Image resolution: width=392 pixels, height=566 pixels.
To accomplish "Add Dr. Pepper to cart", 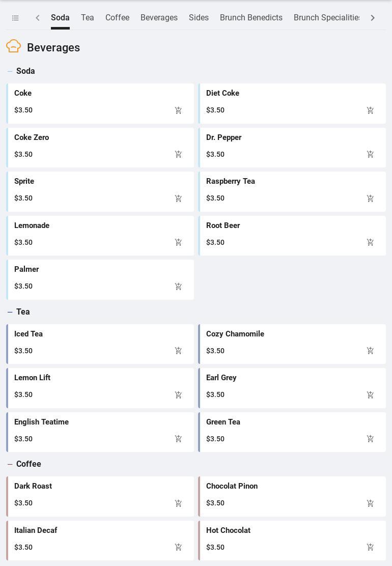I will point(370,154).
